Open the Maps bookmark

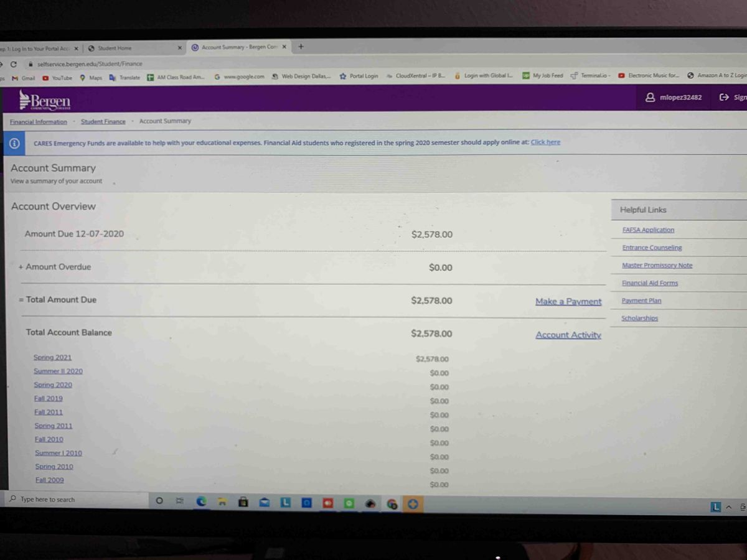[x=91, y=78]
